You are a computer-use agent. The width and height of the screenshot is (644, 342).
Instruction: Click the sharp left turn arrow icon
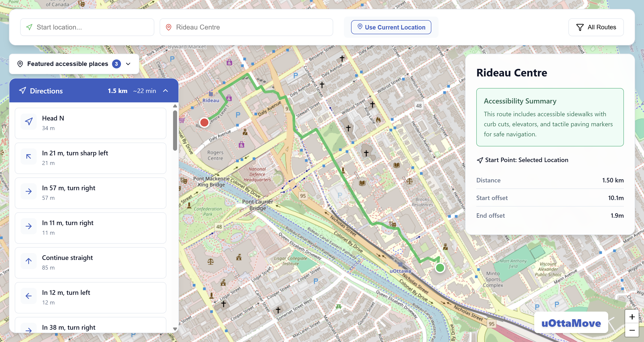[x=29, y=157]
